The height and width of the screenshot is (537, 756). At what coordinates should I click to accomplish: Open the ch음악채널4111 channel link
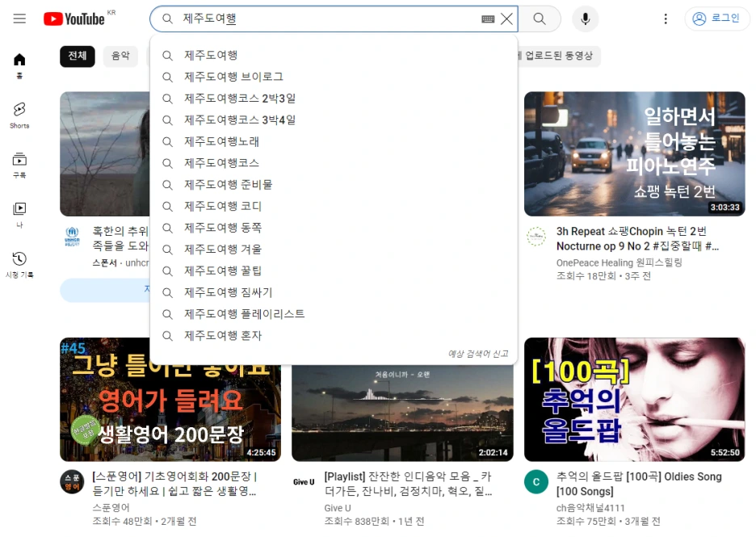[590, 508]
